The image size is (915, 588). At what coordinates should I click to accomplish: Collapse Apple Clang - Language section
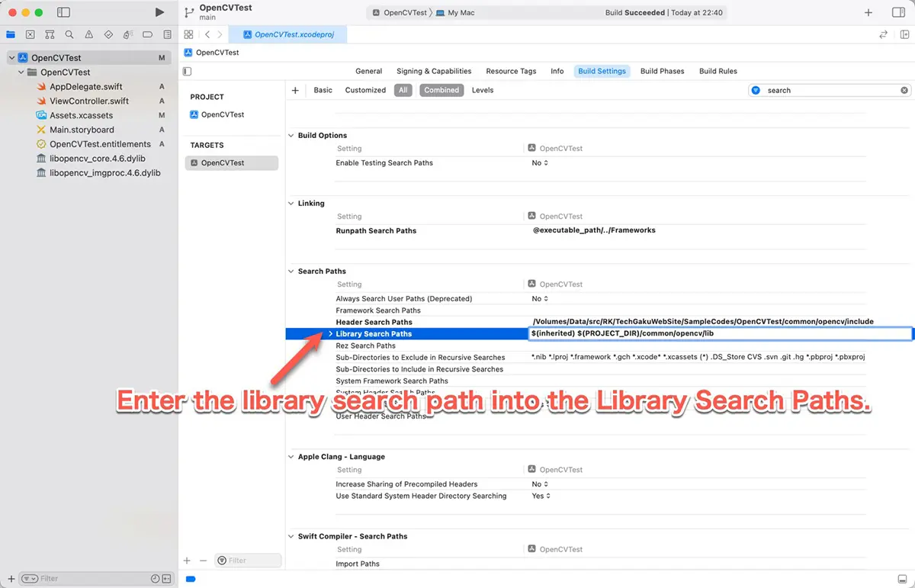(x=291, y=456)
